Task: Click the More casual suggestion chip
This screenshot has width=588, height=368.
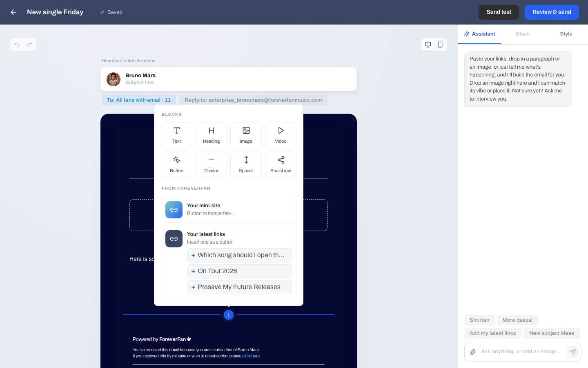Action: pyautogui.click(x=517, y=320)
